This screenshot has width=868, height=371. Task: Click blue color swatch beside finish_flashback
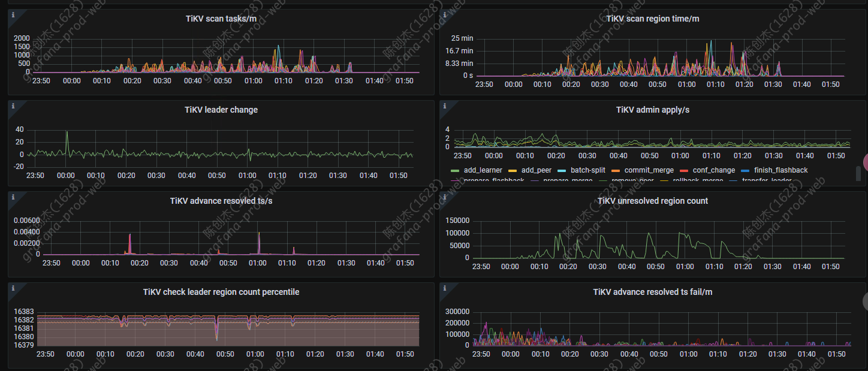[745, 171]
